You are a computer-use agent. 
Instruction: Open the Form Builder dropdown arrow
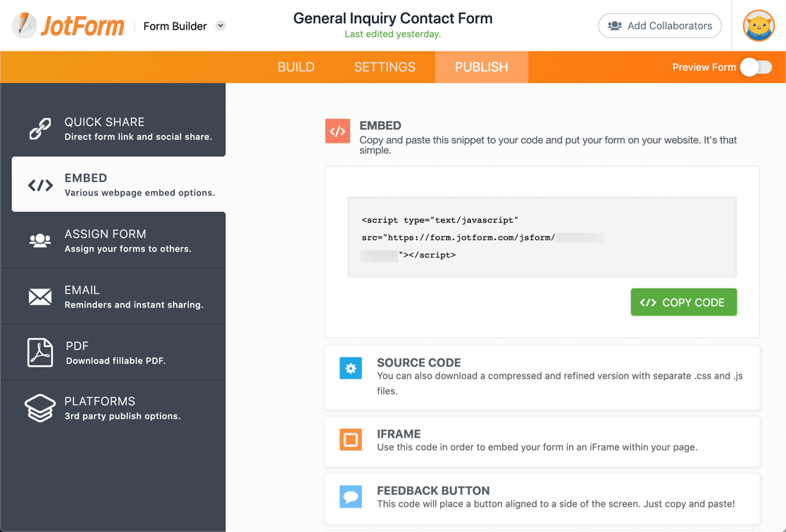220,26
